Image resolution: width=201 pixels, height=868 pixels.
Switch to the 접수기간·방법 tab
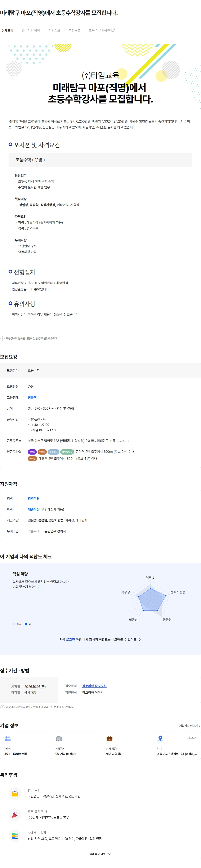pyautogui.click(x=31, y=30)
